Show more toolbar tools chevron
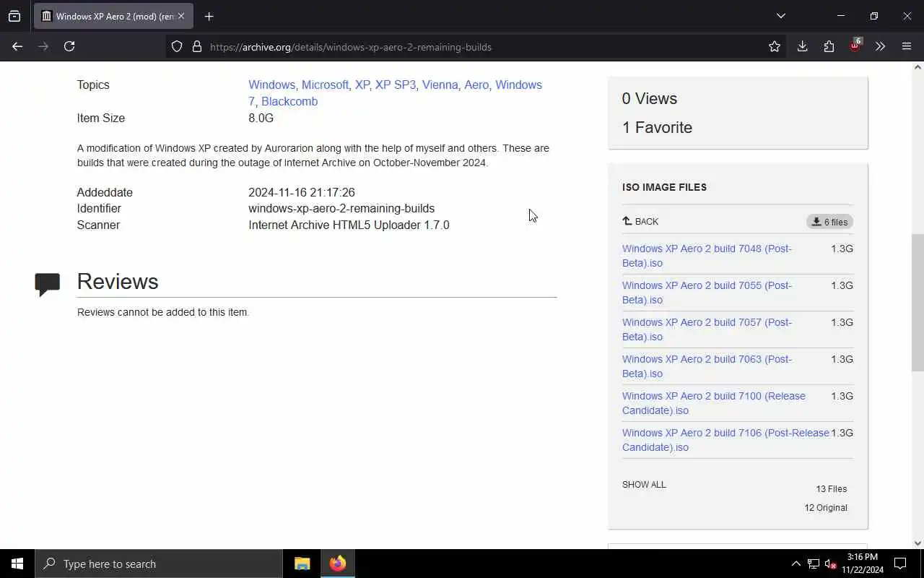 880,46
